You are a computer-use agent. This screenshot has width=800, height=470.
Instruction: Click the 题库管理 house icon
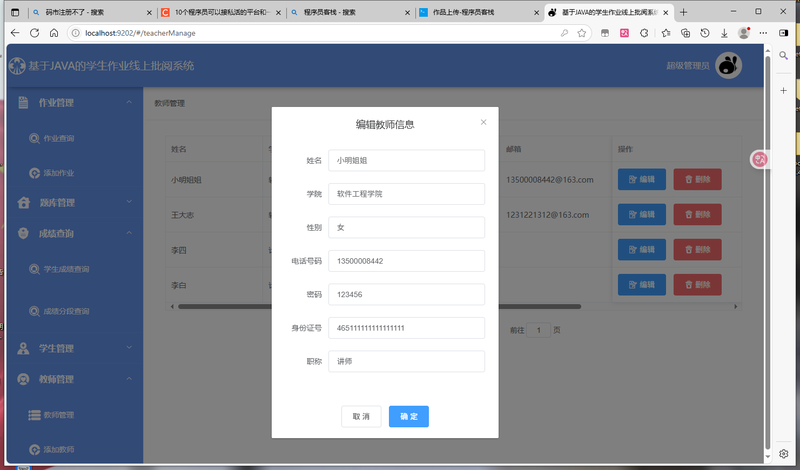pyautogui.click(x=23, y=203)
